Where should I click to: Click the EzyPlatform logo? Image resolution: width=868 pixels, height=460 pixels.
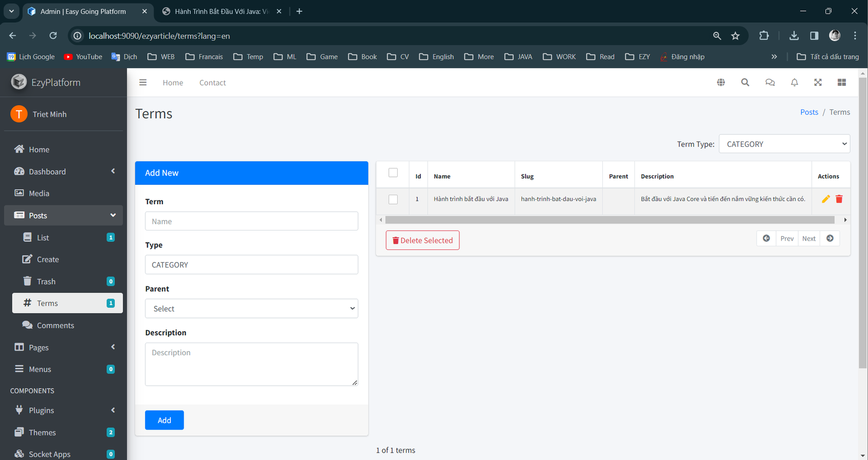19,82
